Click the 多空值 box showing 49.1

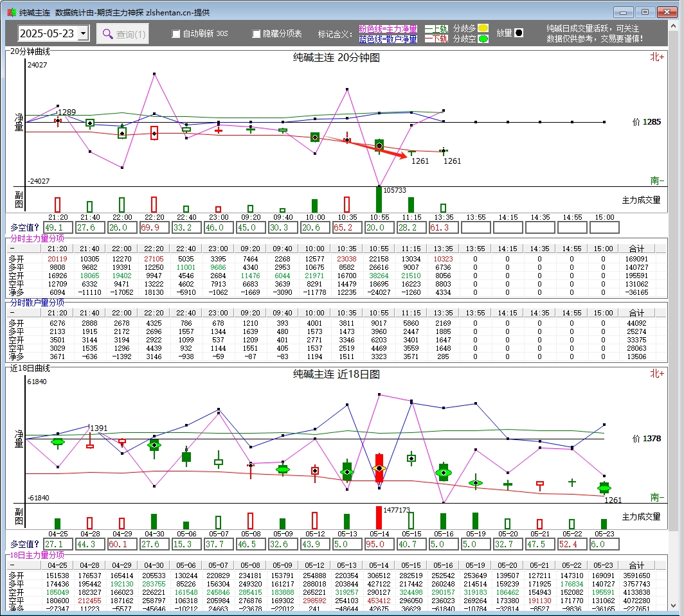coord(58,227)
